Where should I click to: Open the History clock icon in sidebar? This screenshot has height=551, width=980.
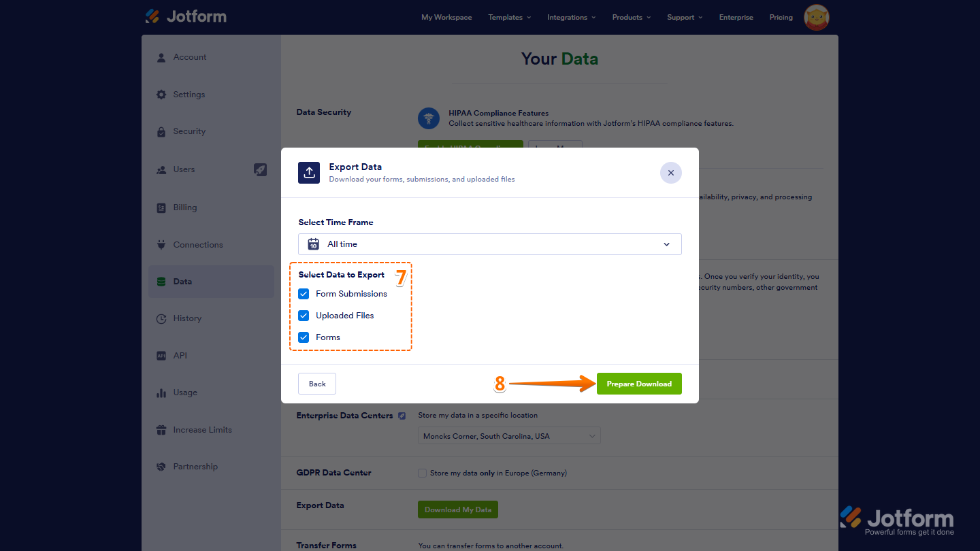pos(161,318)
